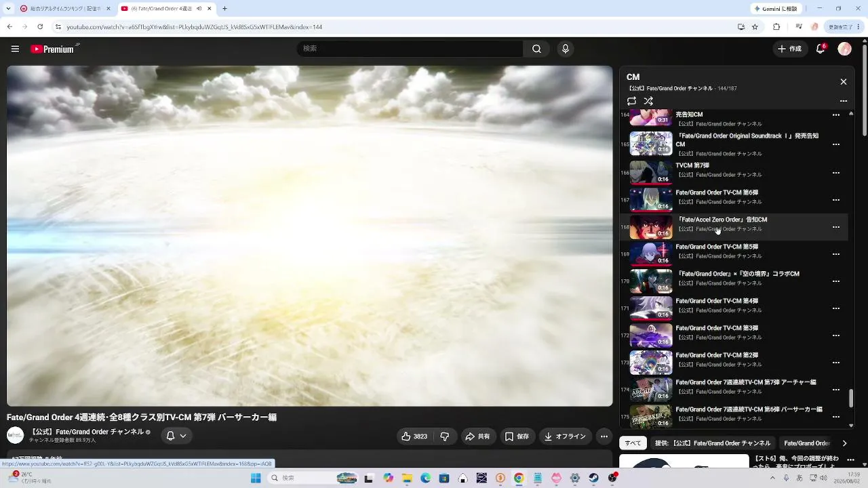This screenshot has width=868, height=488.
Task: Save video with 保存 button
Action: [x=517, y=436]
